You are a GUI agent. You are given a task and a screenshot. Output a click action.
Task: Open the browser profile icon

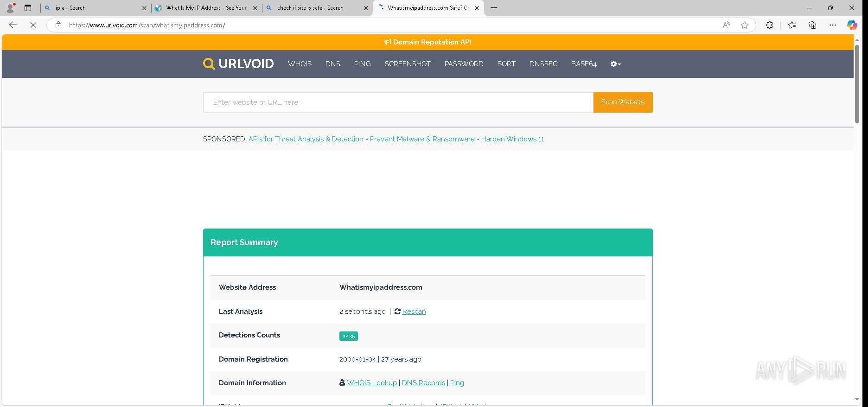click(10, 8)
